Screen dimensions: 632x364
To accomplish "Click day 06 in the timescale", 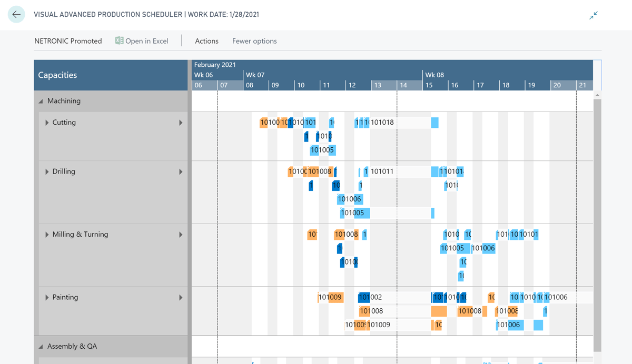I will (204, 85).
